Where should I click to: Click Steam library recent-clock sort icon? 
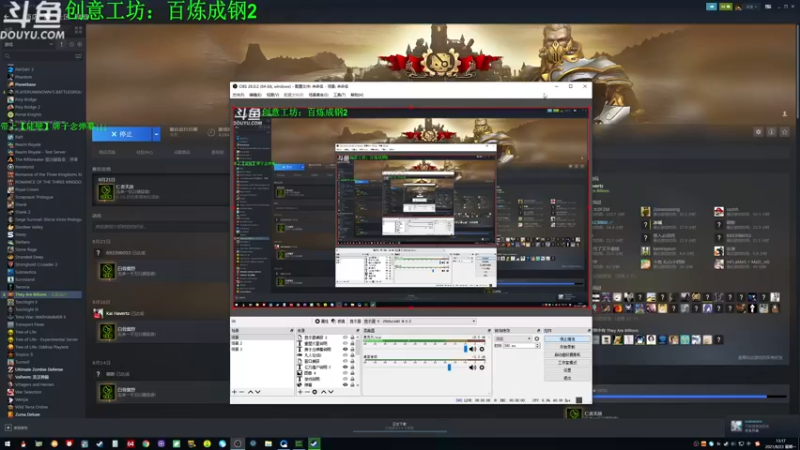pyautogui.click(x=71, y=44)
